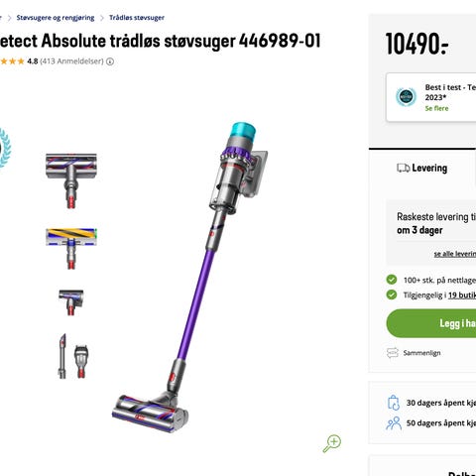Open the 413 Anmeldelser reviews link
Screen dimensions: 476x476
coord(71,61)
